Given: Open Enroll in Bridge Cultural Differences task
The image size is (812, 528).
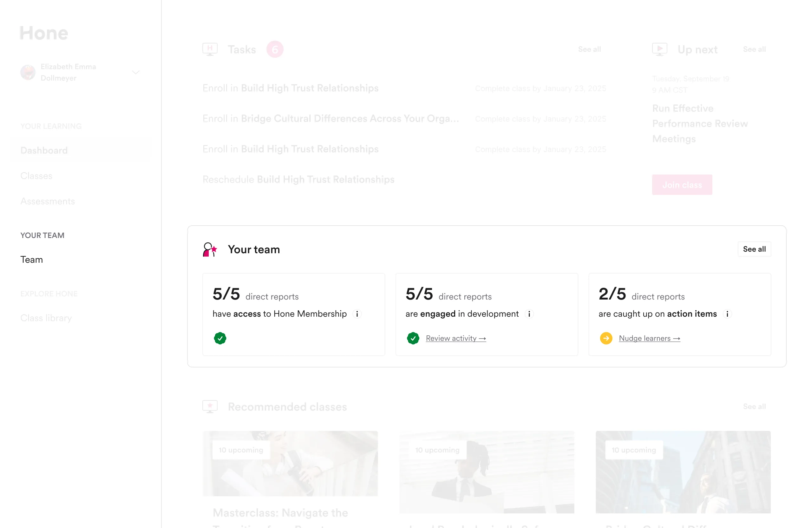Looking at the screenshot, I should point(331,118).
